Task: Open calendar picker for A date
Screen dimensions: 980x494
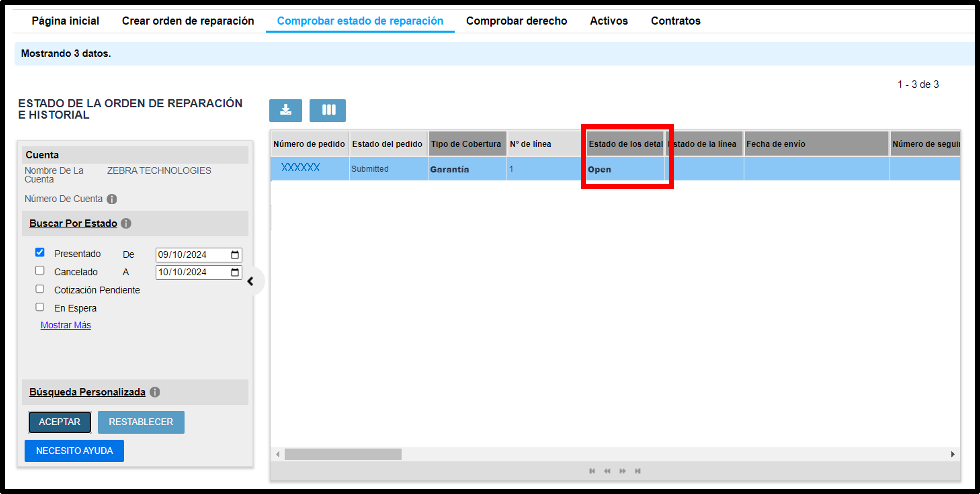Action: (235, 272)
